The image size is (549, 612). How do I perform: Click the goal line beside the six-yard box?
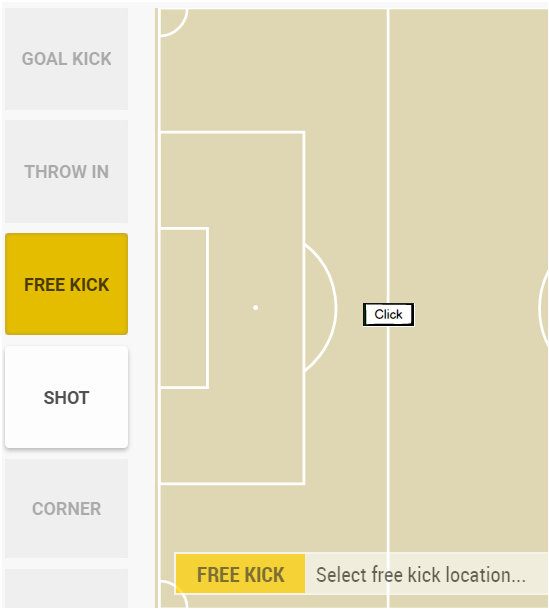(x=159, y=308)
